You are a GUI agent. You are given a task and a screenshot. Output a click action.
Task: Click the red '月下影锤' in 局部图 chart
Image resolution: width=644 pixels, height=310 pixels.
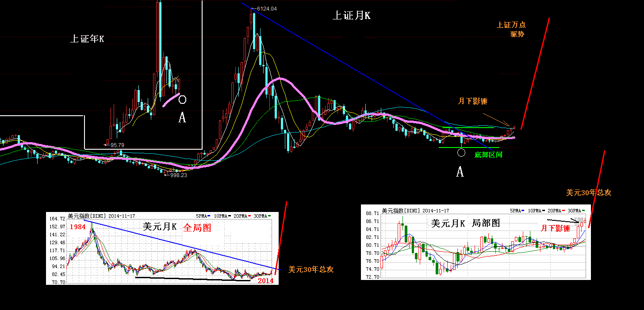[x=556, y=228]
